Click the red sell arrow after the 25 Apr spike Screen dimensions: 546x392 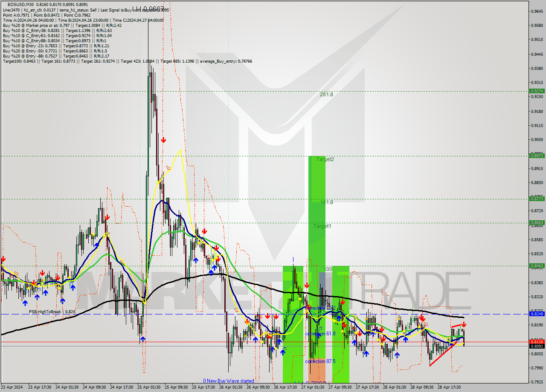[x=163, y=140]
